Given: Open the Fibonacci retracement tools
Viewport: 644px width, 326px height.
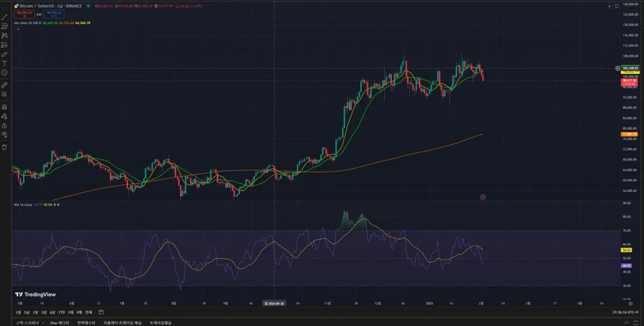Looking at the screenshot, I should [x=4, y=26].
